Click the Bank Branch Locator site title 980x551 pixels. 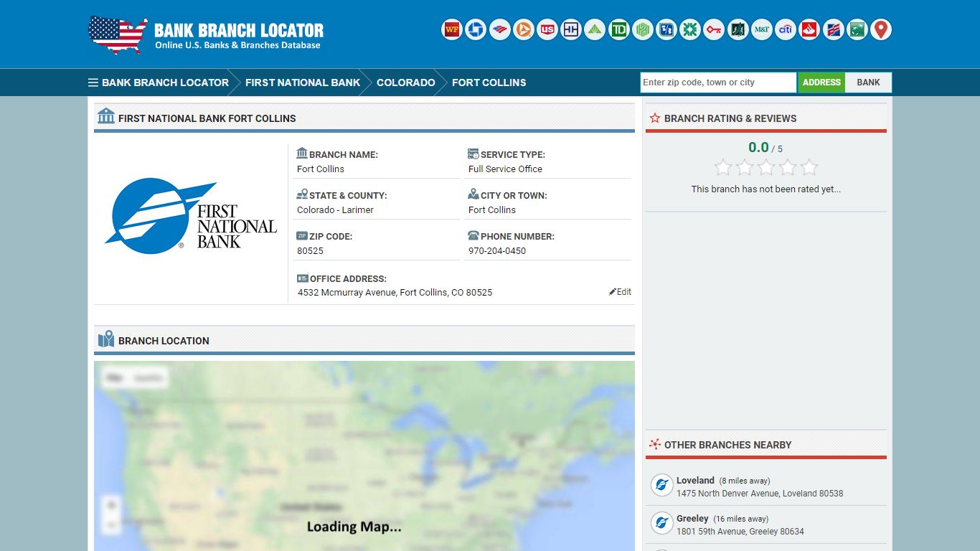[x=239, y=30]
